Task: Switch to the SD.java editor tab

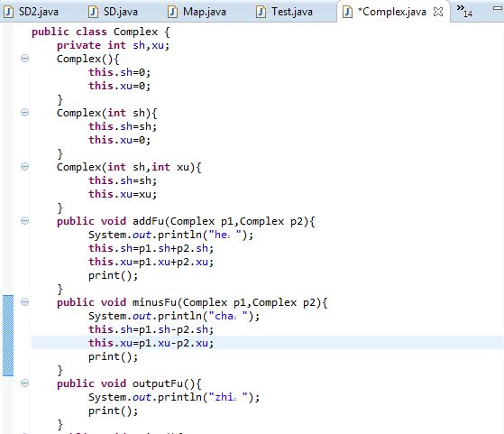Action: point(113,12)
